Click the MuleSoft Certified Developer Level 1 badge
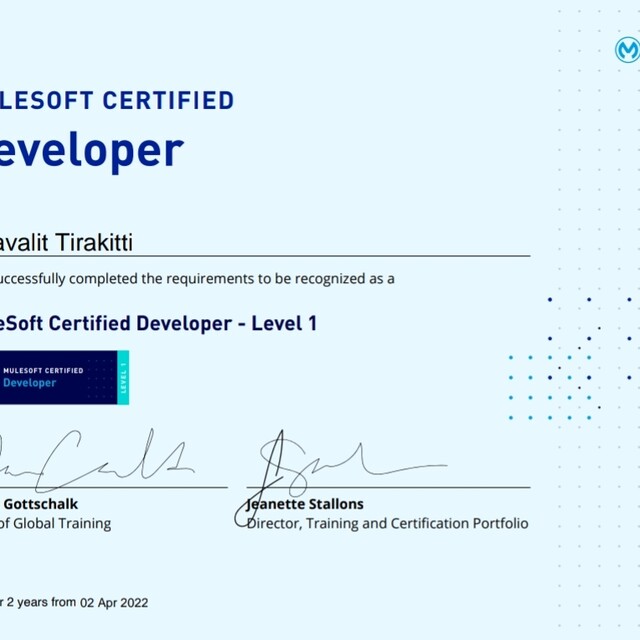The width and height of the screenshot is (640, 640). (64, 377)
